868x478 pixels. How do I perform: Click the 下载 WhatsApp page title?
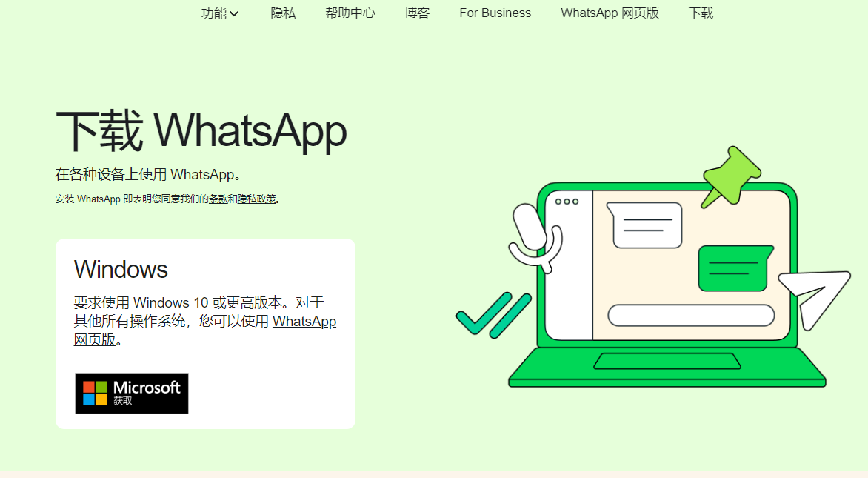click(201, 130)
